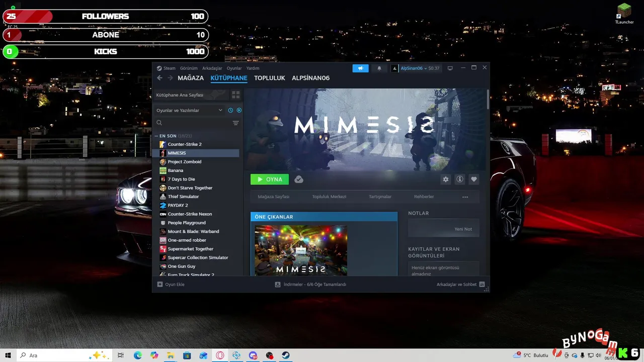Click Yeni Not button
The height and width of the screenshot is (362, 644).
point(444,228)
